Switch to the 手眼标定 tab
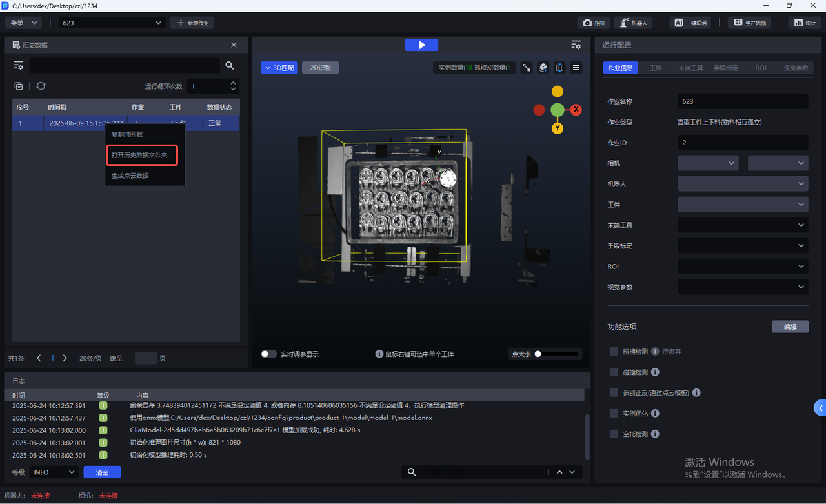Screen dimensions: 826x504 (725, 68)
